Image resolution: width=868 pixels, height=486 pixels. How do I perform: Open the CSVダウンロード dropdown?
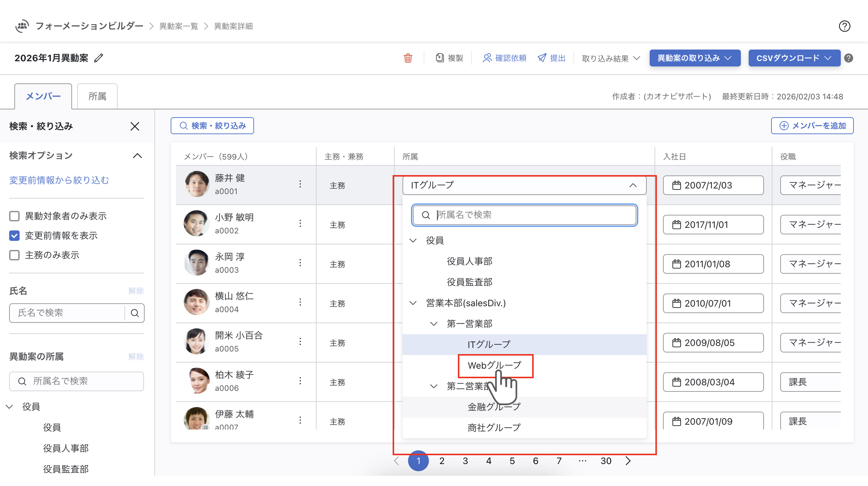pos(794,58)
